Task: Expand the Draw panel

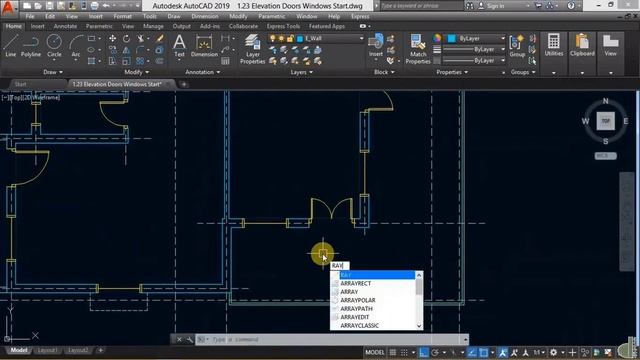Action: coord(53,72)
